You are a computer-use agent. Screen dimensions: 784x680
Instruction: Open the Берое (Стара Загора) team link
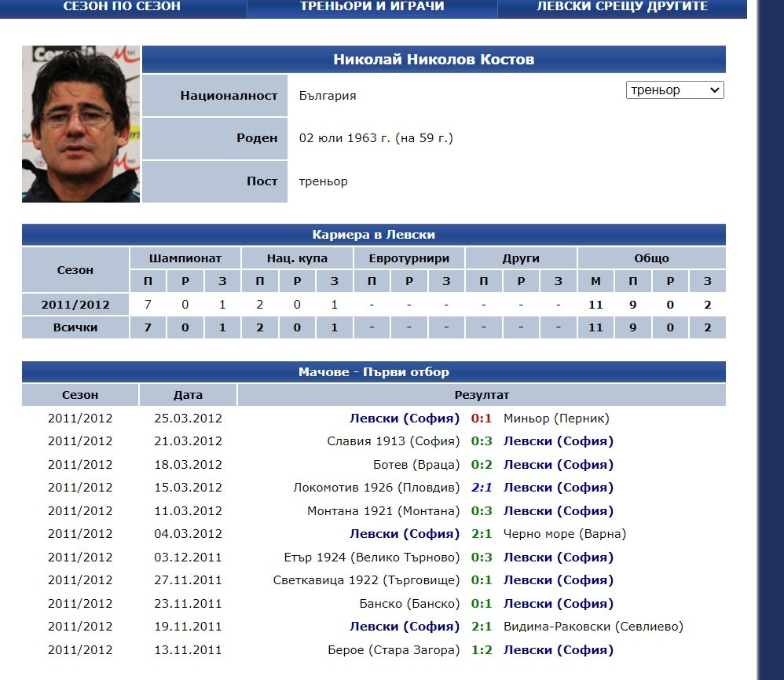point(394,650)
